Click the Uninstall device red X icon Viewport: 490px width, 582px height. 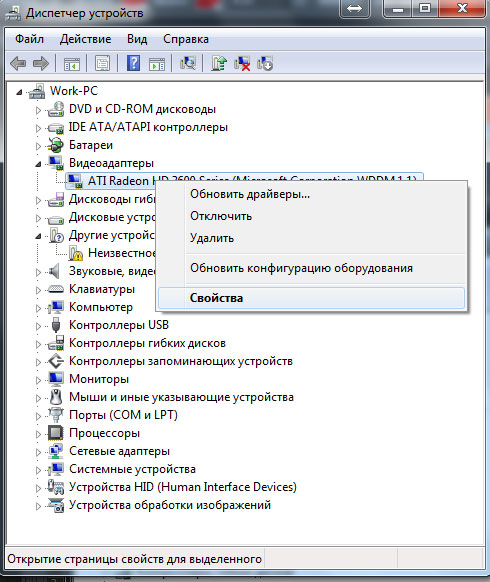(x=242, y=63)
